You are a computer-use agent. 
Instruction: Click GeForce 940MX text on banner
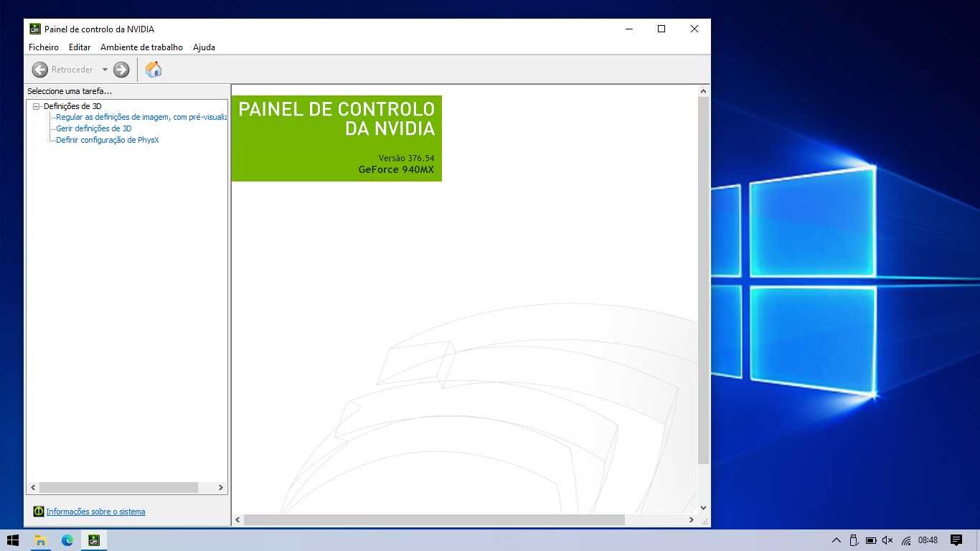pyautogui.click(x=396, y=170)
